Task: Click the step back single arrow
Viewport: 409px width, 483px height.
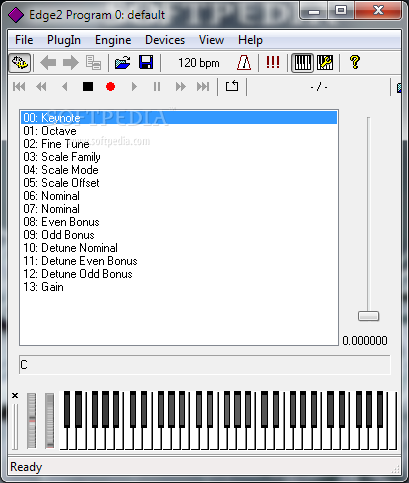Action: 65,87
